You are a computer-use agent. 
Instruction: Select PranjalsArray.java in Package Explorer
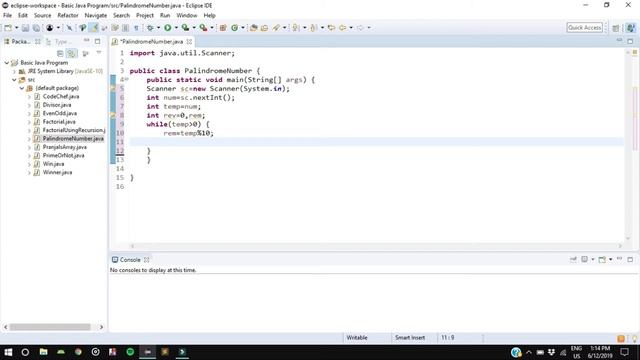(x=64, y=147)
